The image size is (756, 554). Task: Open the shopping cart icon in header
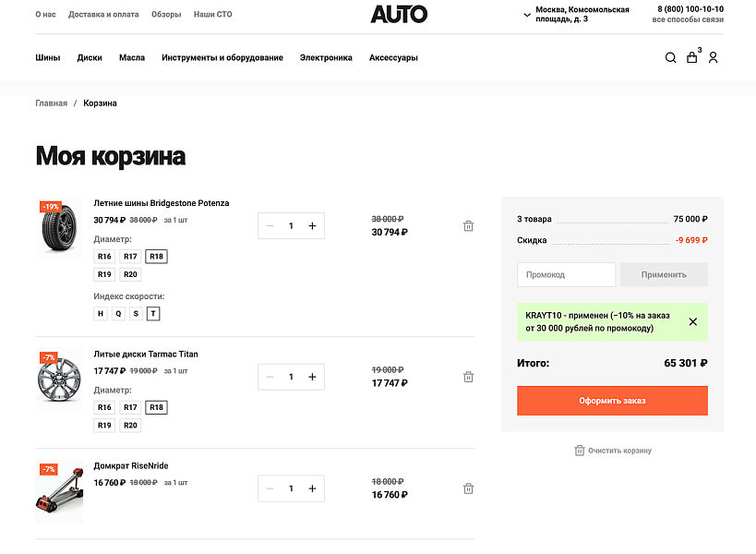coord(691,57)
